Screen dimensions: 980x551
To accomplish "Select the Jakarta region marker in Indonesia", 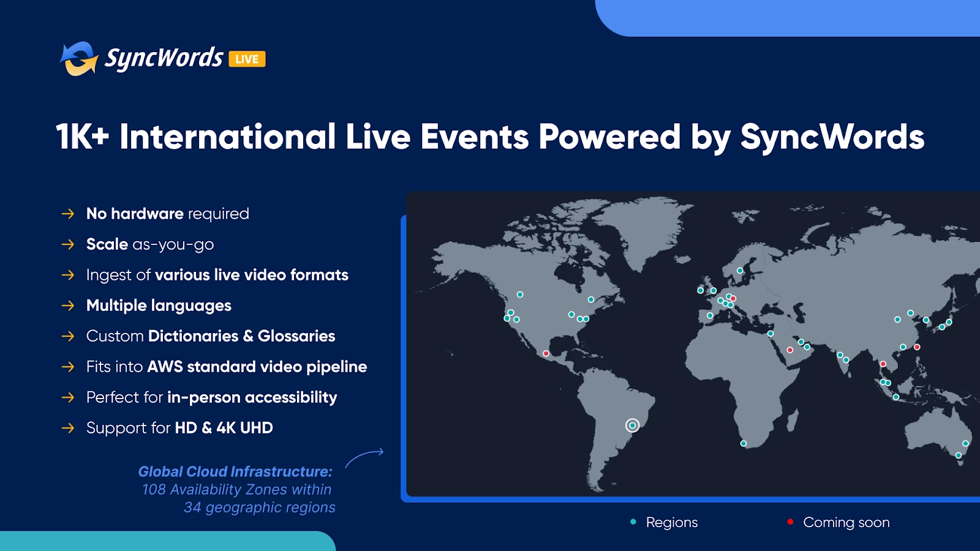I will pos(896,397).
